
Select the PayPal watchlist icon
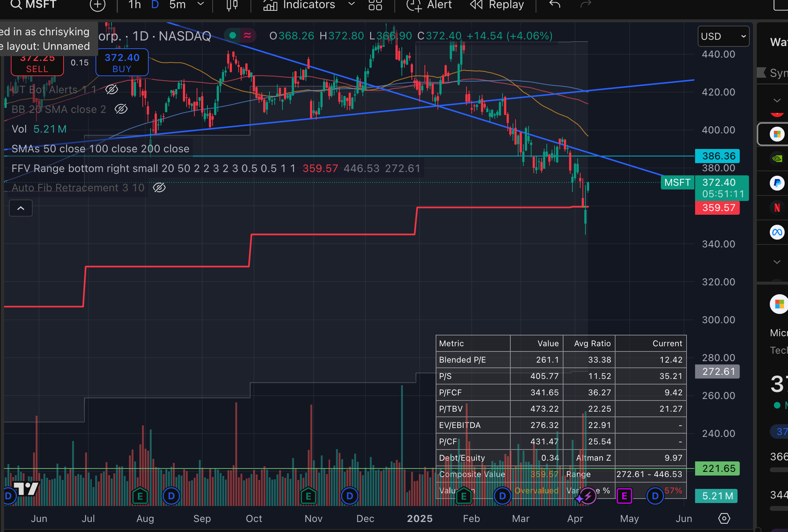click(777, 183)
